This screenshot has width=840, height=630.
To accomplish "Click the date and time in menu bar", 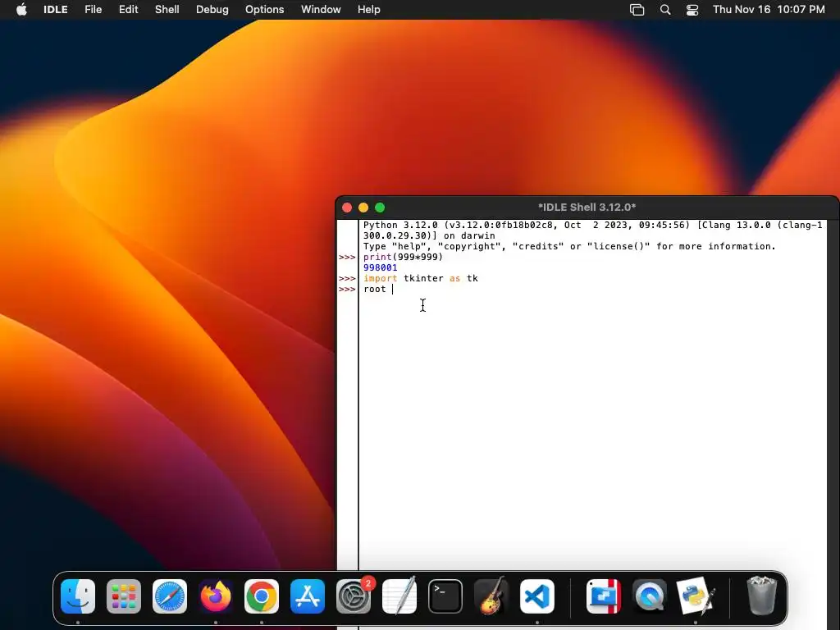I will coord(769,9).
